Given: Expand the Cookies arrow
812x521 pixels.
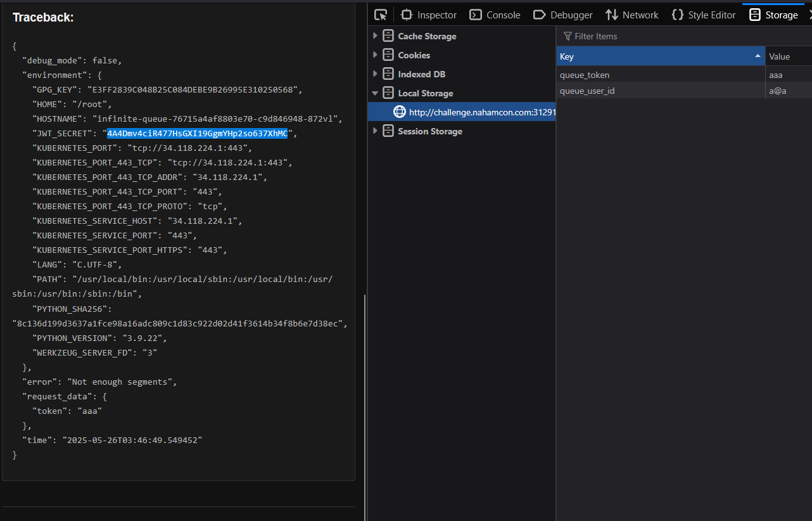Looking at the screenshot, I should point(376,55).
